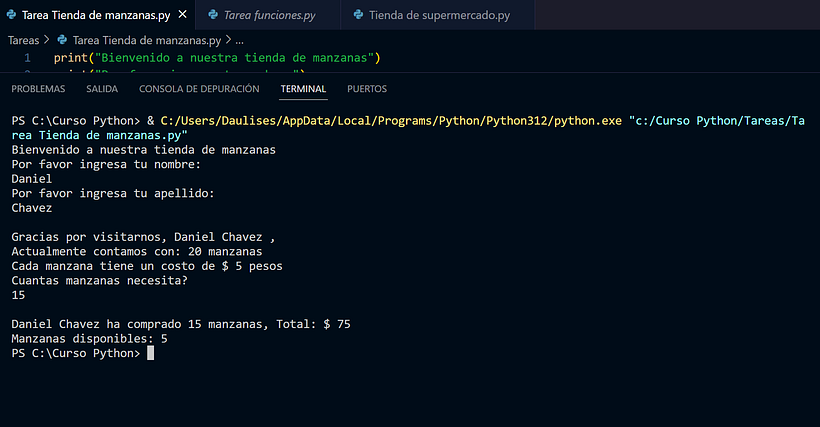Click 'Daniel' input line in terminal
Viewport: 820px width, 427px height.
(x=32, y=179)
